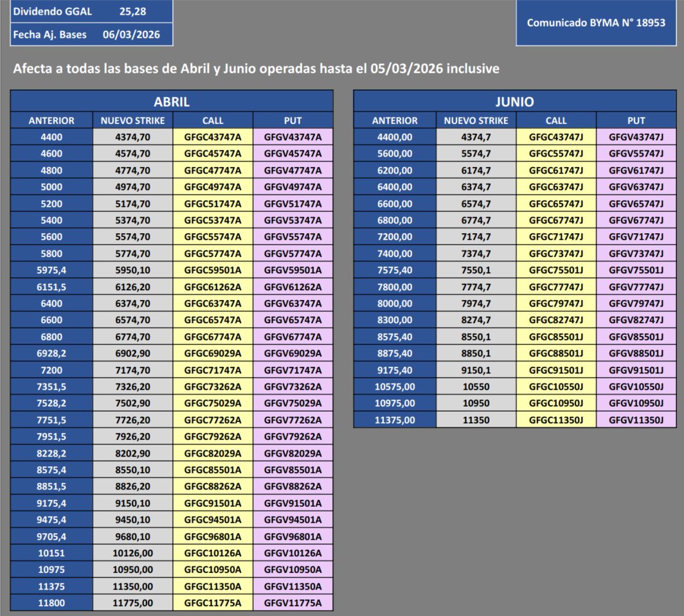Click call code GFGC85501J

pos(555,337)
